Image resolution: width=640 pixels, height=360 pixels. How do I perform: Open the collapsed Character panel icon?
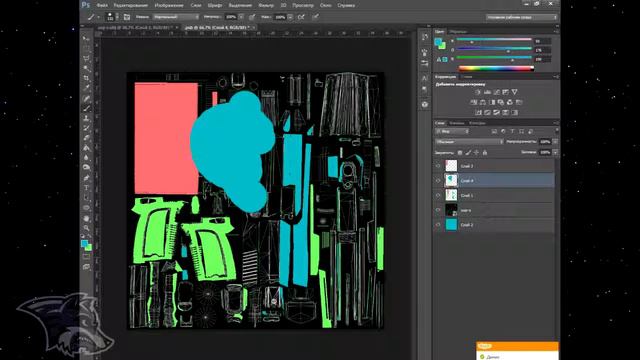tap(425, 78)
